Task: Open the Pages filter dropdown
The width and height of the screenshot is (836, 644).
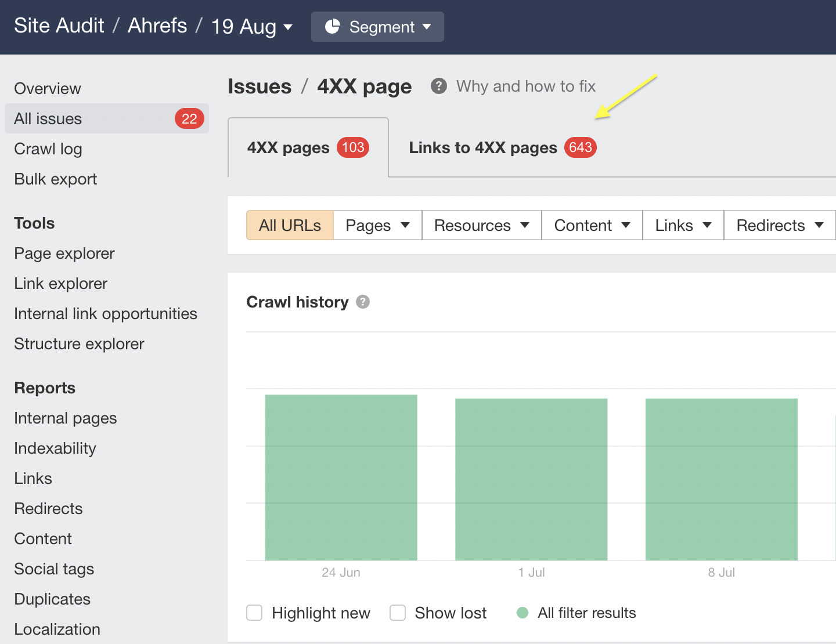Action: (377, 225)
